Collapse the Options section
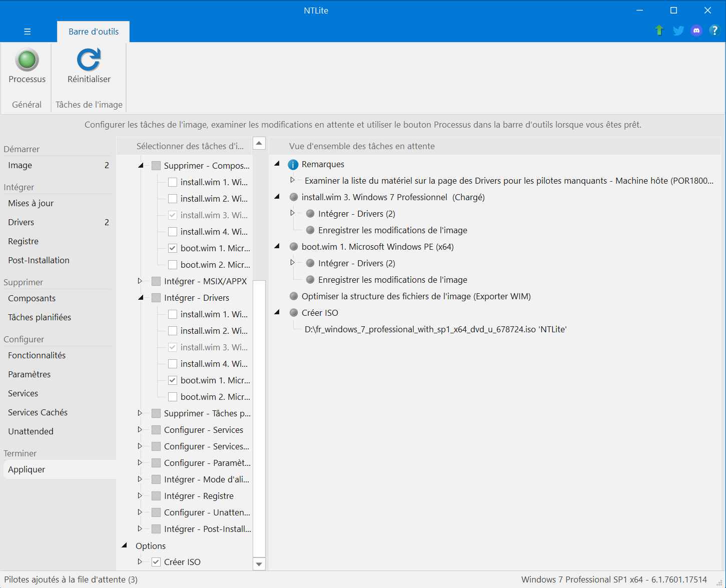 point(124,545)
